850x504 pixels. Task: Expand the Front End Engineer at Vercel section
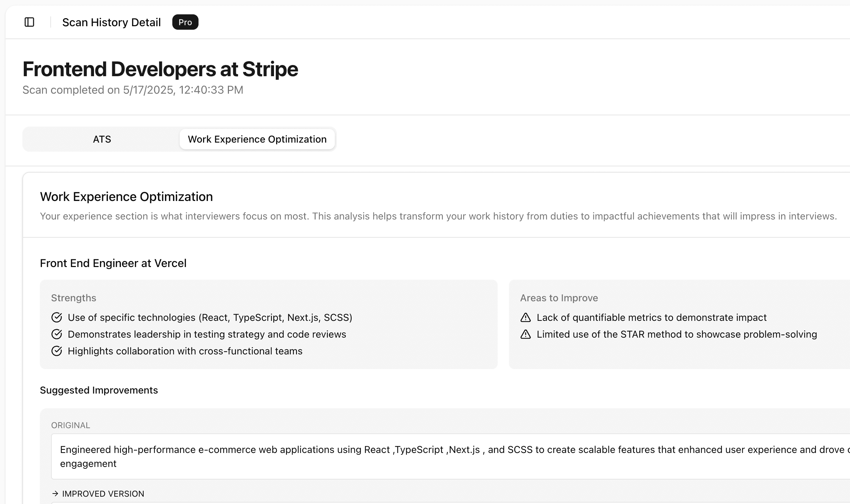113,263
